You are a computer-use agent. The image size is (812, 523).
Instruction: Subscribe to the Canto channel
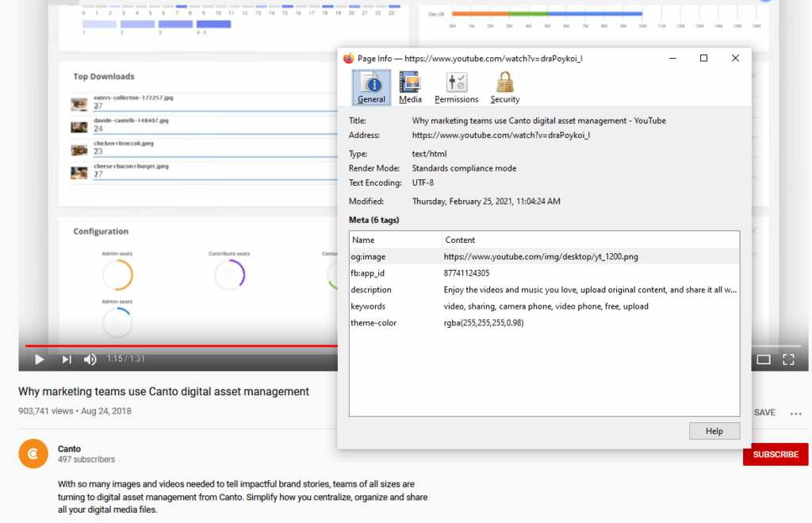pyautogui.click(x=775, y=454)
